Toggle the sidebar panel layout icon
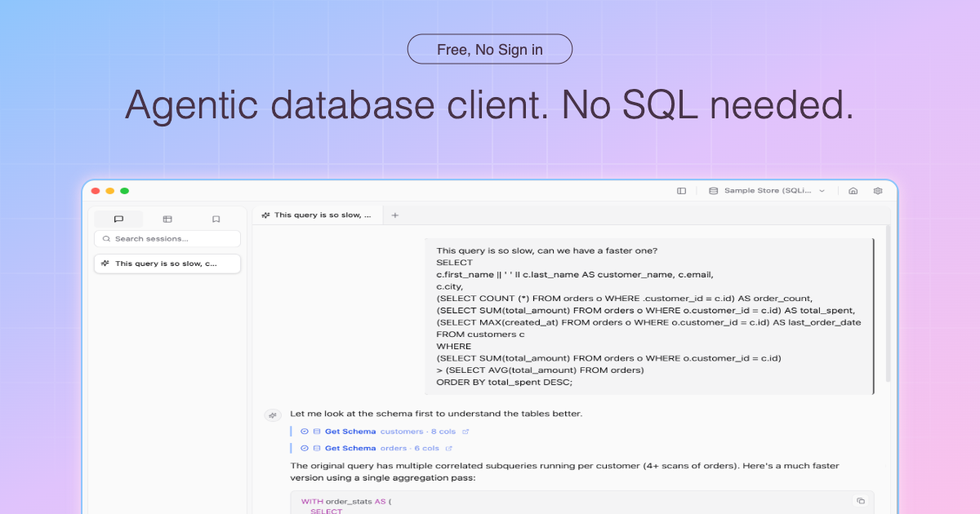The image size is (980, 514). [x=682, y=191]
